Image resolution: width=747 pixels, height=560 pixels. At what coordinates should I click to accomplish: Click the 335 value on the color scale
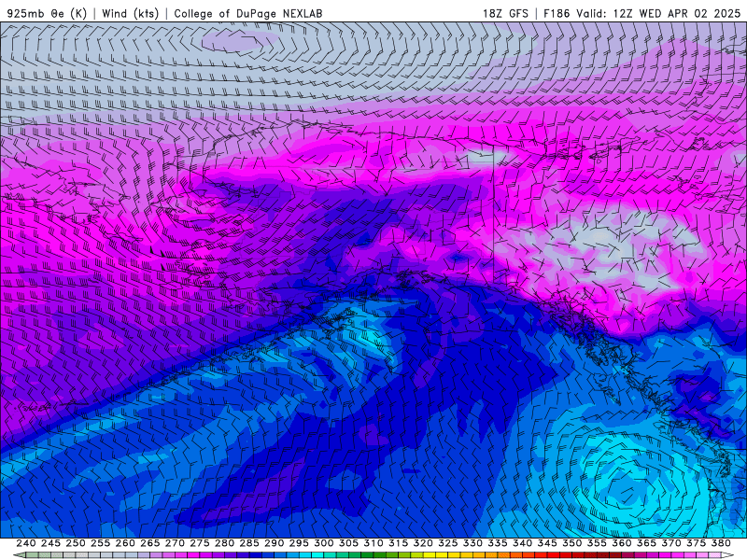(x=498, y=543)
